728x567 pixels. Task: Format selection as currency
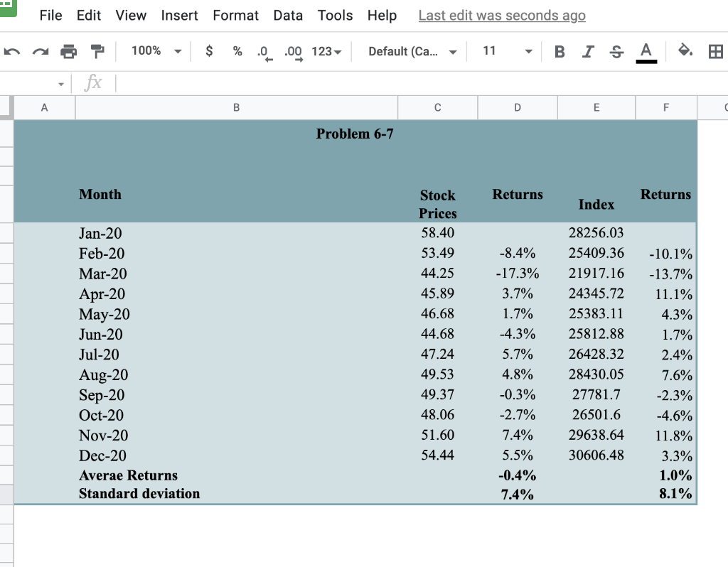click(208, 51)
